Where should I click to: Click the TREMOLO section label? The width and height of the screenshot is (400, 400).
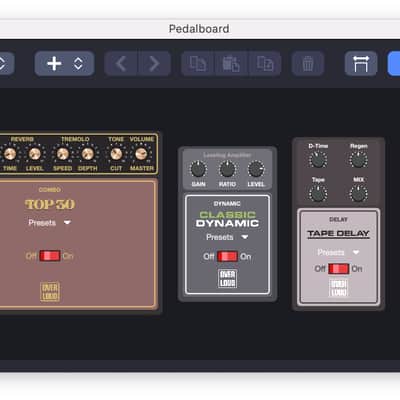75,139
